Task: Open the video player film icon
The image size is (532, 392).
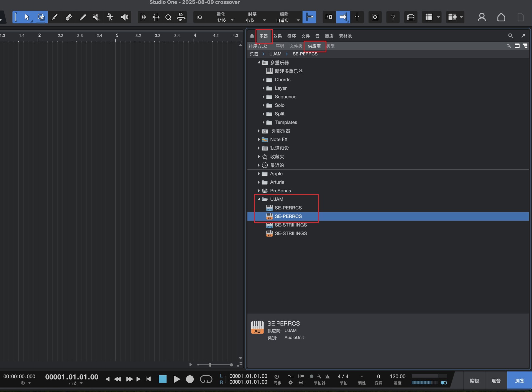Action: 411,17
